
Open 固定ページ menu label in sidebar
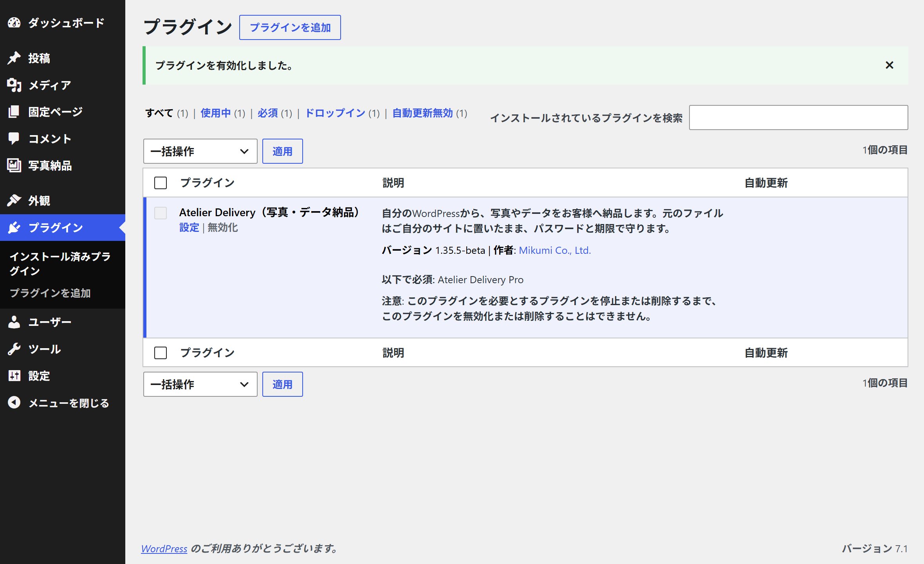56,112
